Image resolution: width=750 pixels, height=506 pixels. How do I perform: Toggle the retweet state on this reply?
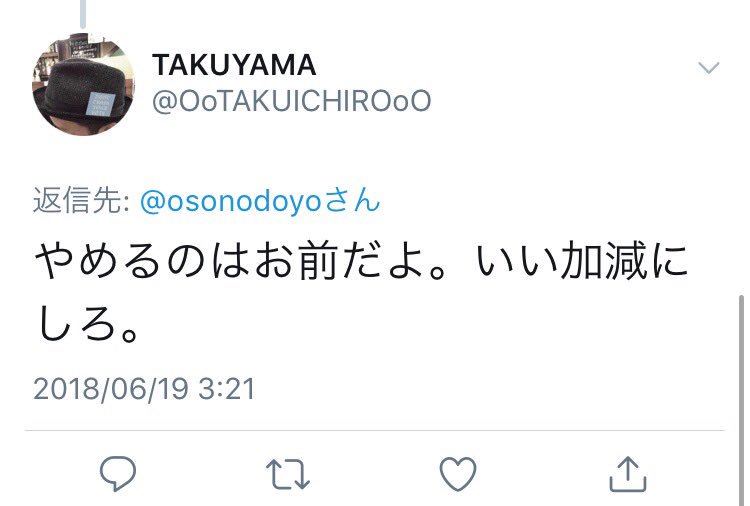point(287,474)
